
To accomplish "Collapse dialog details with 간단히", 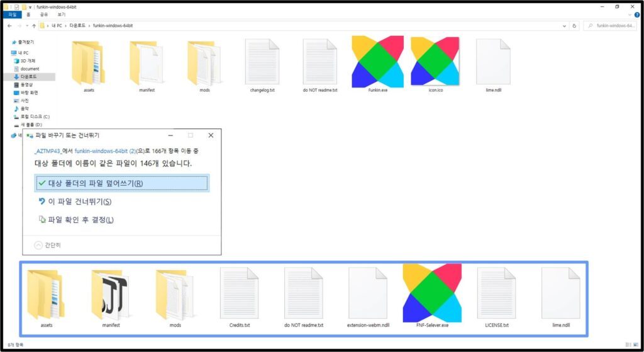I will click(x=48, y=245).
